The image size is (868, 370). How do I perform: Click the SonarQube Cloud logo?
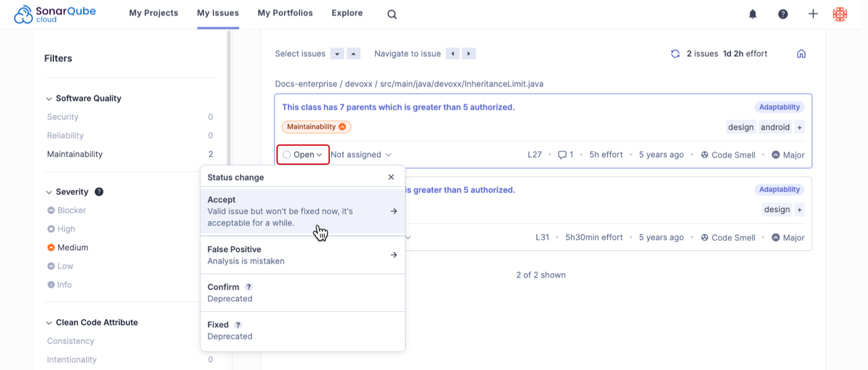click(55, 13)
